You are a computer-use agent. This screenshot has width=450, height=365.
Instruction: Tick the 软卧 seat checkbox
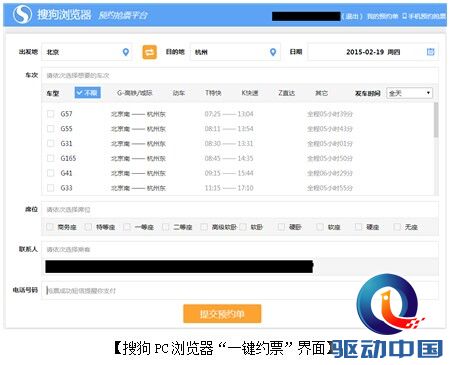pos(243,227)
